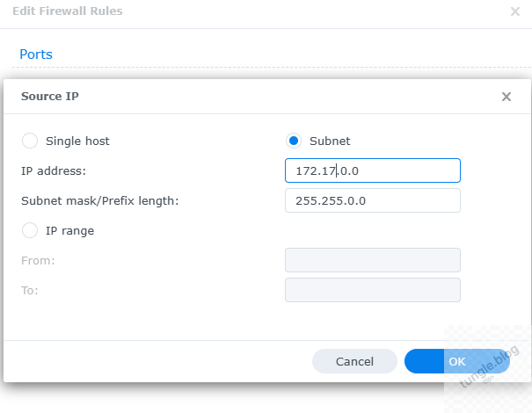Click the disabled To input field

pos(373,290)
